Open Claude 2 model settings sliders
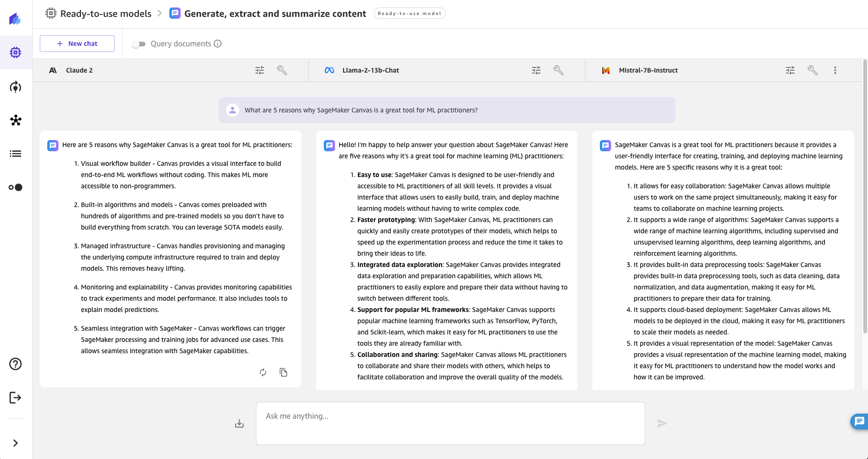This screenshot has height=459, width=868. pos(260,70)
